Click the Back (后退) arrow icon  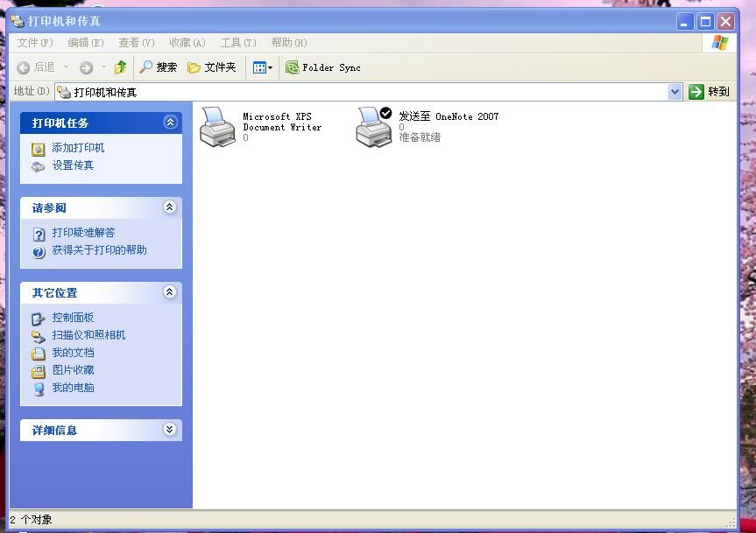click(23, 68)
